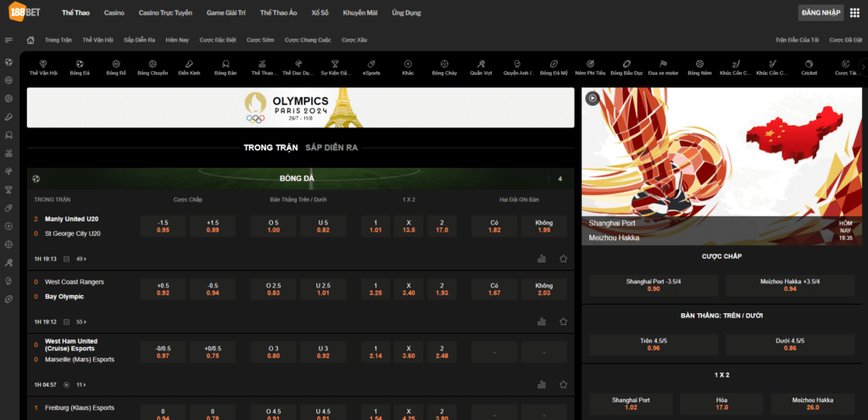Image resolution: width=868 pixels, height=420 pixels.
Task: Open the Quần Vợt tennis icon
Action: click(x=481, y=68)
